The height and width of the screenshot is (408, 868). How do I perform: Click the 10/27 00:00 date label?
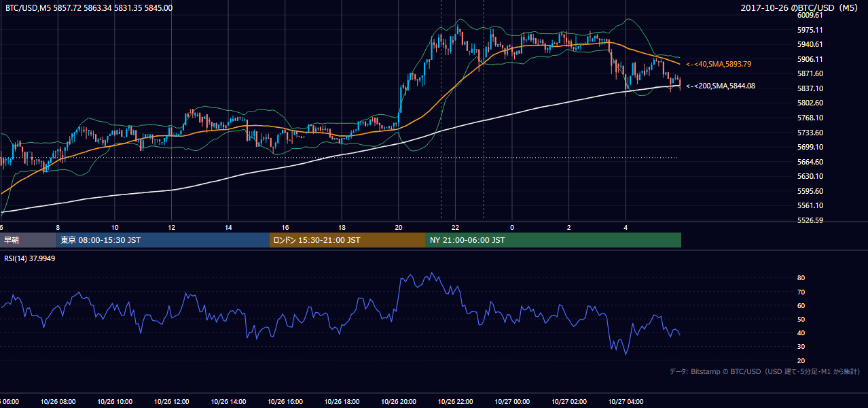tap(512, 401)
